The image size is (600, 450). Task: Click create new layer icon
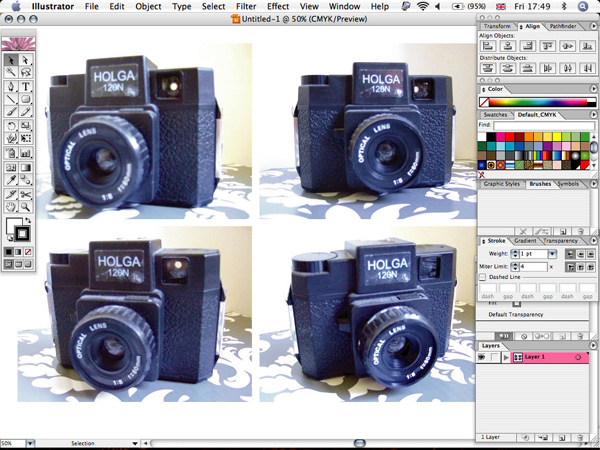click(562, 437)
